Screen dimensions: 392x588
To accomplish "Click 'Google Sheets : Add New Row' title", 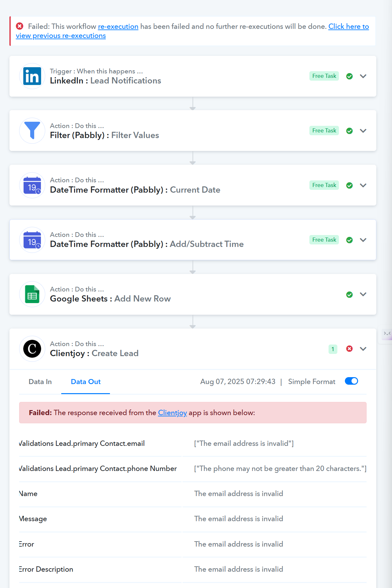I will [110, 299].
